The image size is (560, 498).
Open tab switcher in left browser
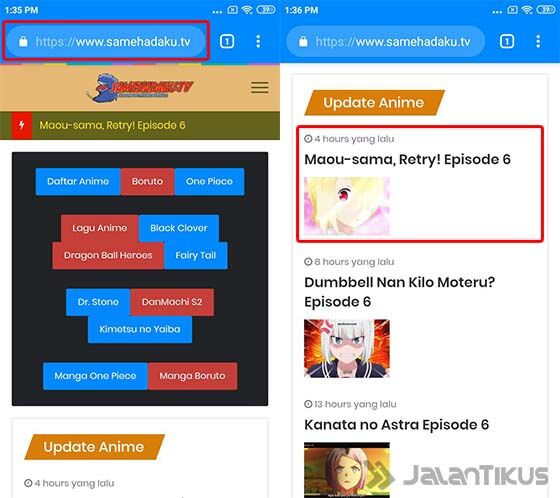tap(227, 41)
